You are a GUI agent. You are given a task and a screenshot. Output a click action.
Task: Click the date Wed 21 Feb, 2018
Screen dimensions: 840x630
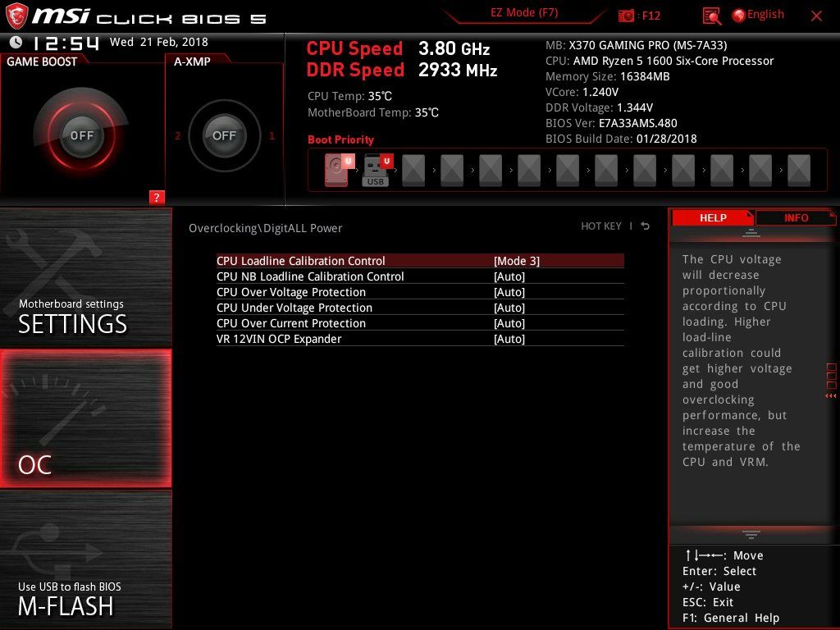(x=158, y=42)
